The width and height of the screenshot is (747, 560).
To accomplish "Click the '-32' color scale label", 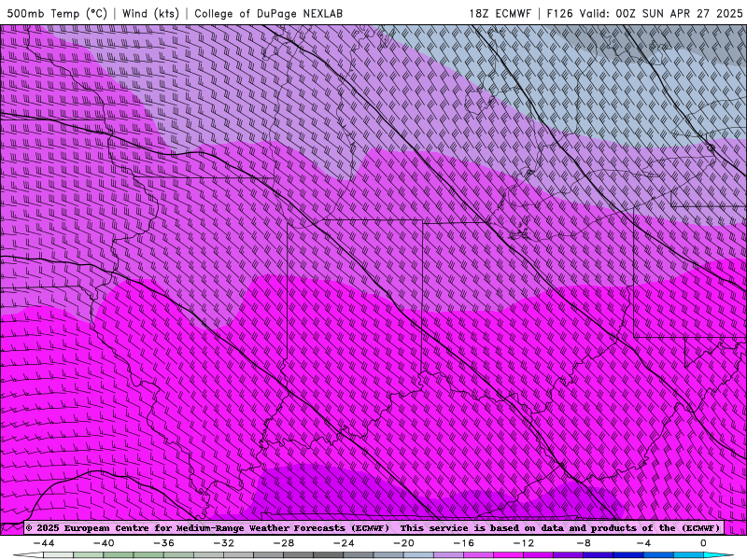I will (224, 543).
